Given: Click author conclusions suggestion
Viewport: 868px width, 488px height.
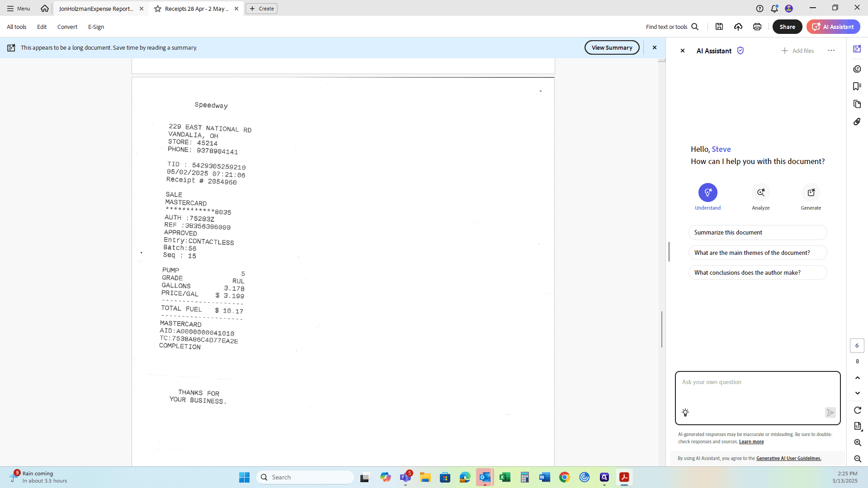Looking at the screenshot, I should pos(758,272).
